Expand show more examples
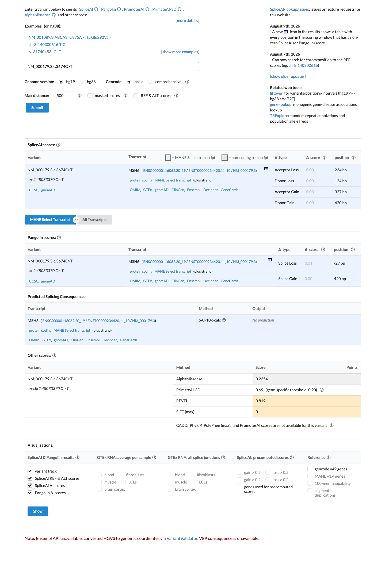Screen dimensions: 389x588 click(180, 52)
